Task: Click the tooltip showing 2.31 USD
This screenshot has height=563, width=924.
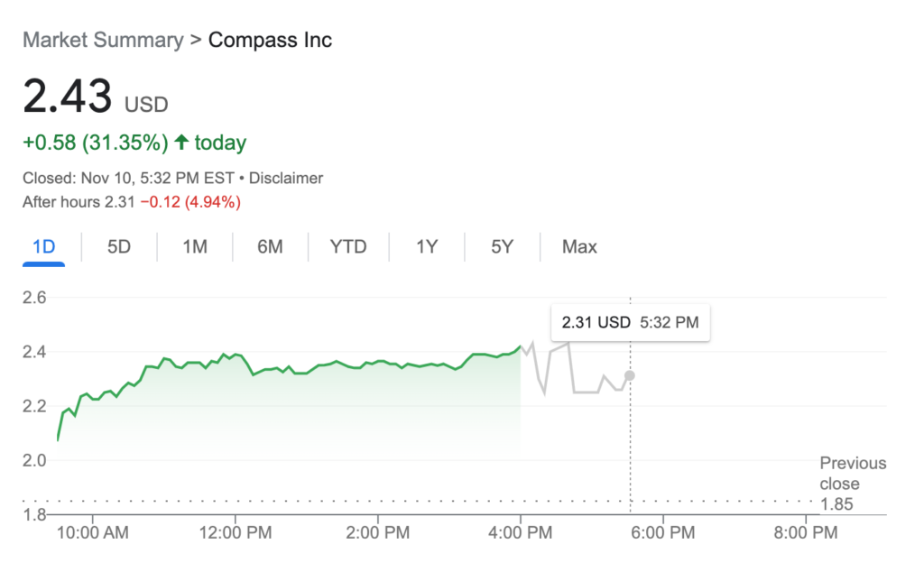Action: pyautogui.click(x=630, y=322)
